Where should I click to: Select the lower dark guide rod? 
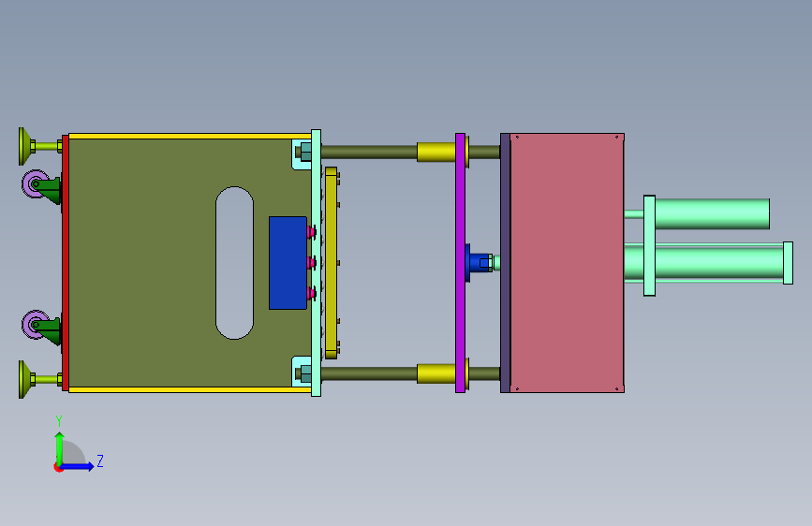tap(369, 373)
